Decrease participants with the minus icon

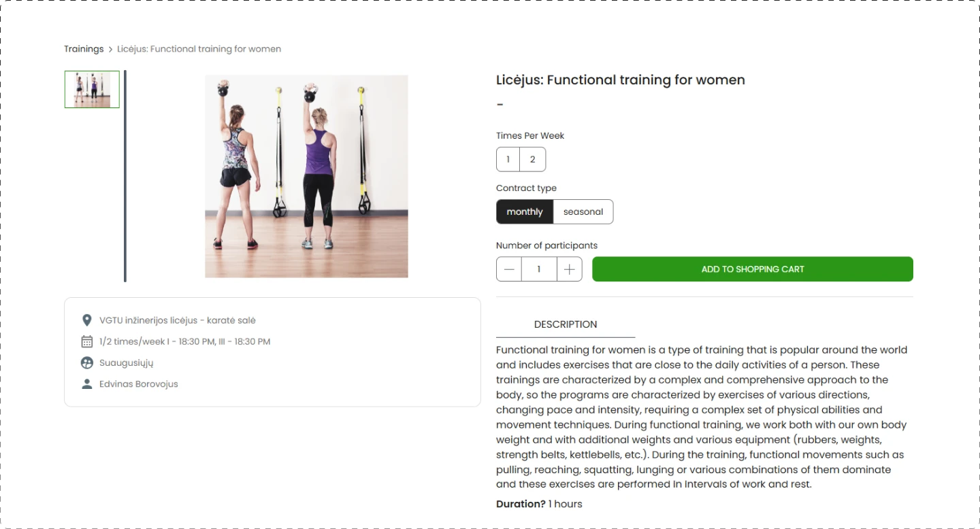509,269
